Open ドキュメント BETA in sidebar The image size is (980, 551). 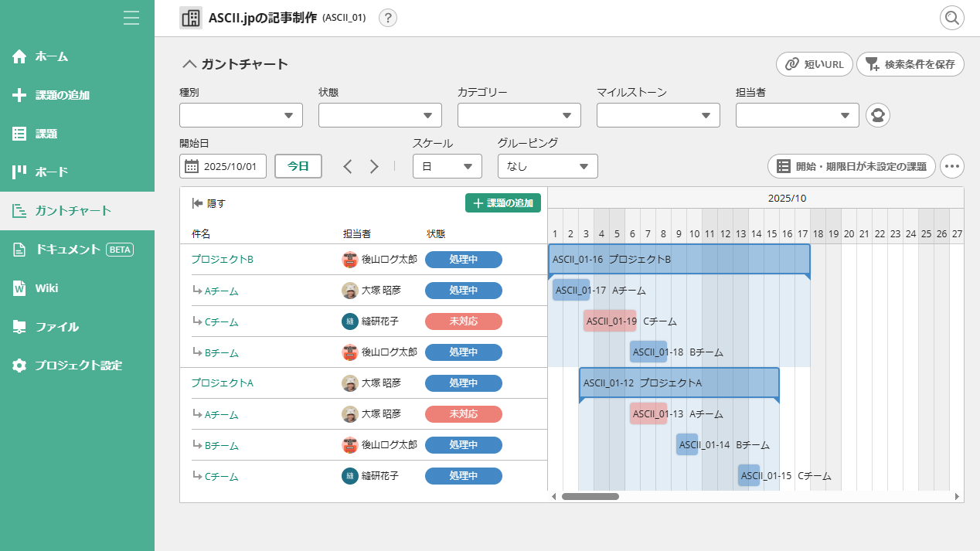(77, 249)
